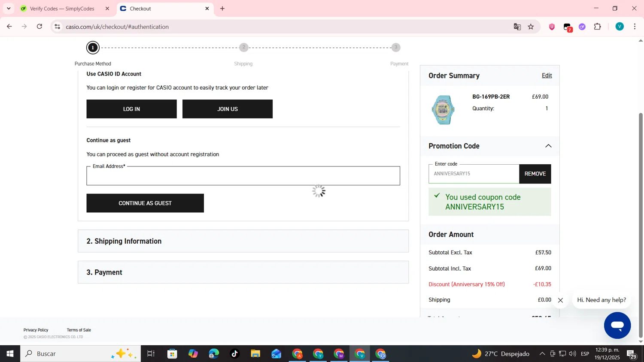Image resolution: width=644 pixels, height=362 pixels.
Task: Open Outlook from taskbar
Action: click(276, 354)
